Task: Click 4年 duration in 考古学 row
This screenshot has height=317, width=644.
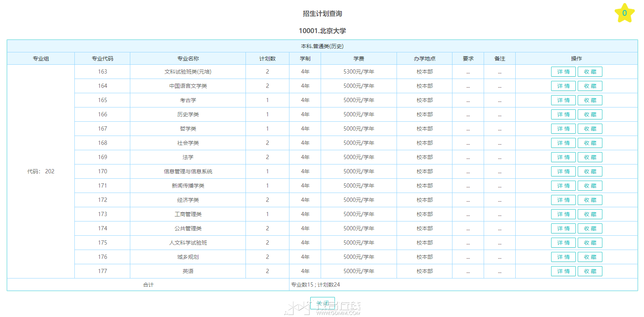Action: coord(305,100)
